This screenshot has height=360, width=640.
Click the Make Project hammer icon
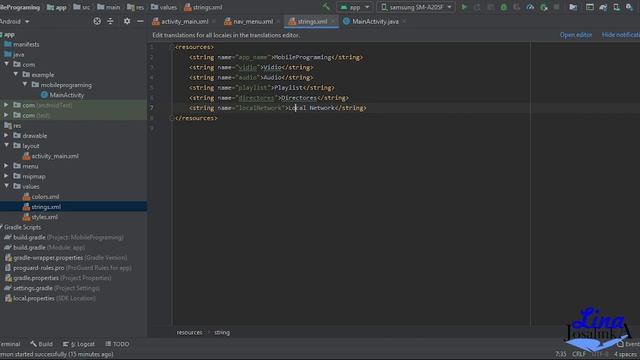coord(326,7)
